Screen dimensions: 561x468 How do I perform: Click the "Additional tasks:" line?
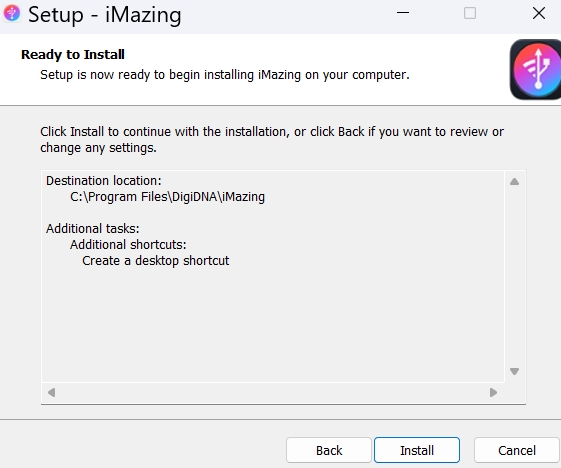tap(93, 229)
